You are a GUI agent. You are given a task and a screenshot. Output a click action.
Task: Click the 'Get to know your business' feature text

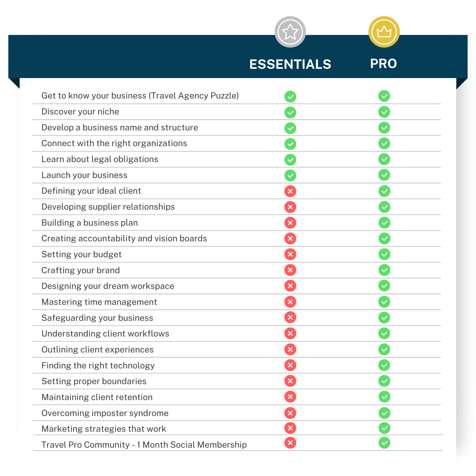[140, 96]
